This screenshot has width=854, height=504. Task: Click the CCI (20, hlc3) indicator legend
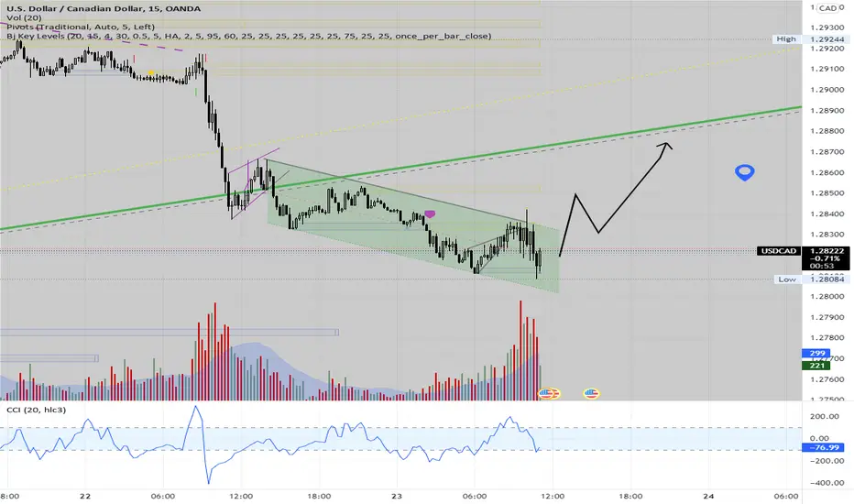(x=36, y=410)
